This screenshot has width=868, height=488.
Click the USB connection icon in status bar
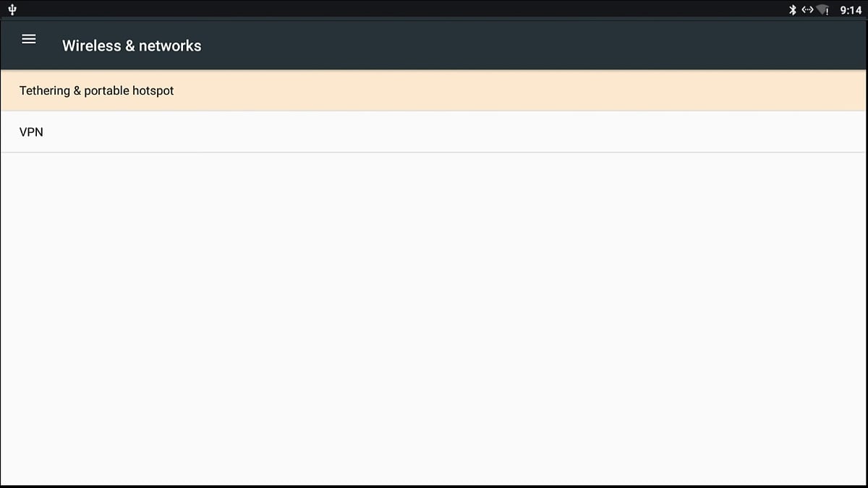coord(12,9)
